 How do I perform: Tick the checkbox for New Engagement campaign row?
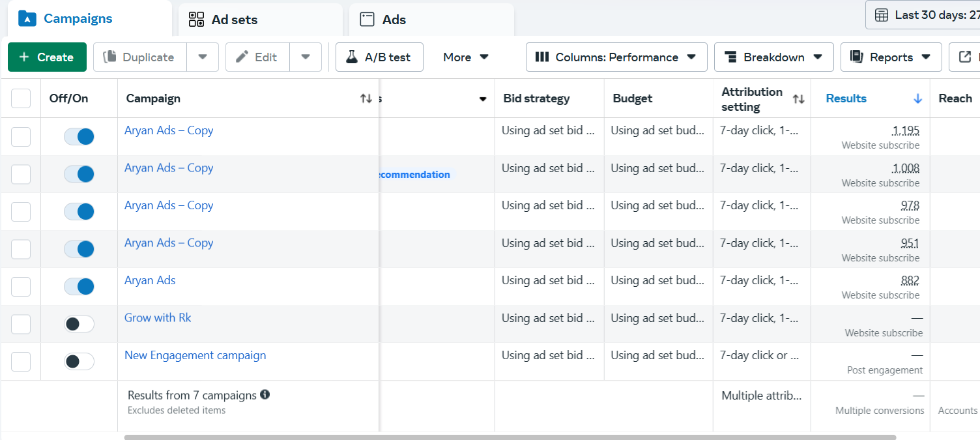click(x=21, y=362)
